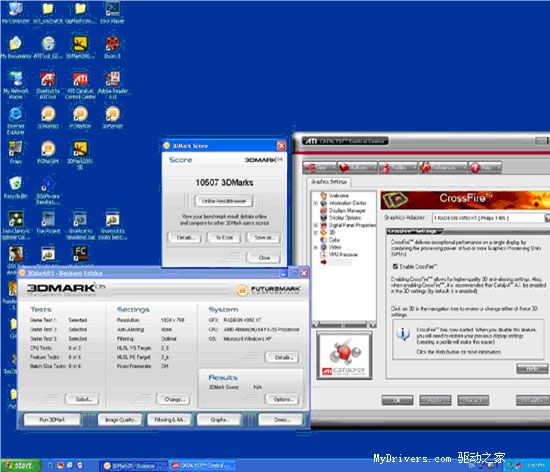Click Apply in Catalyst Control Center

[435, 400]
